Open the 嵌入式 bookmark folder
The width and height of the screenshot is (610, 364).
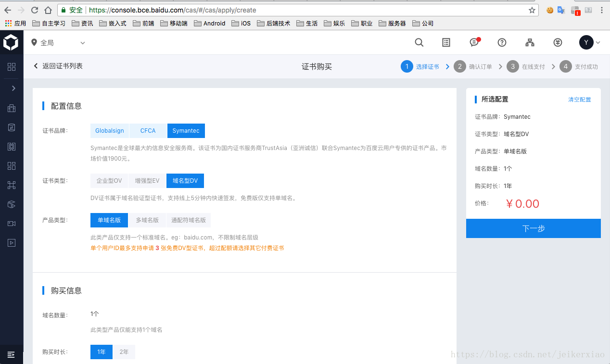(113, 23)
